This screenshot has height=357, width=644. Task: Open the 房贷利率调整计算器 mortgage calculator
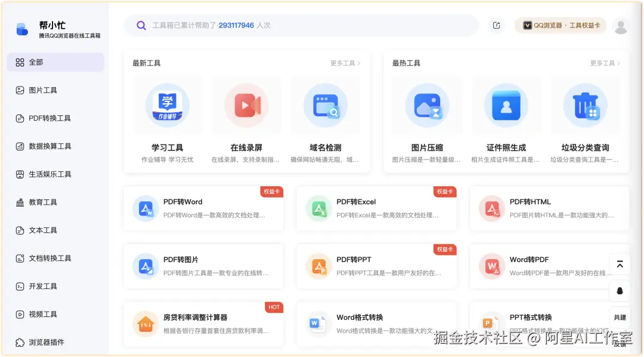[203, 324]
